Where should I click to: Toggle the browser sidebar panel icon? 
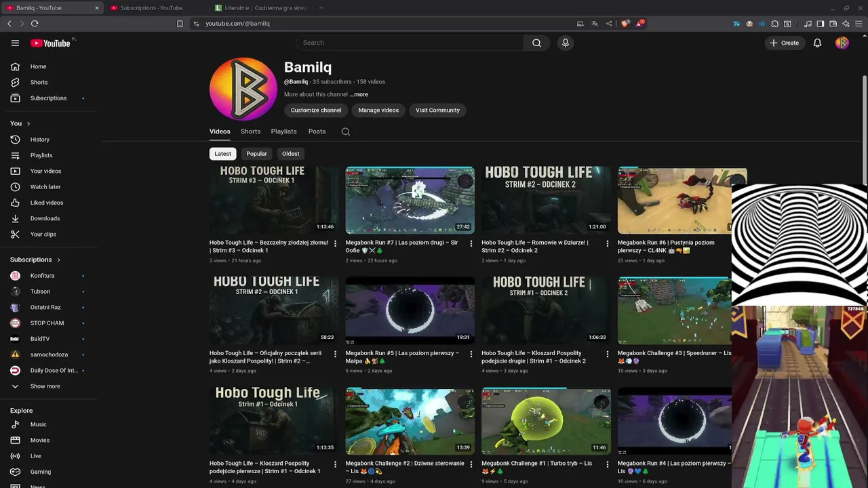click(x=820, y=24)
